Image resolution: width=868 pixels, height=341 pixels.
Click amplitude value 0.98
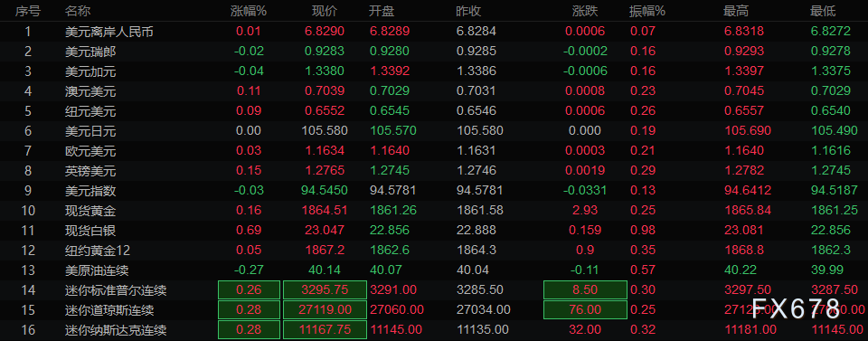coord(643,231)
